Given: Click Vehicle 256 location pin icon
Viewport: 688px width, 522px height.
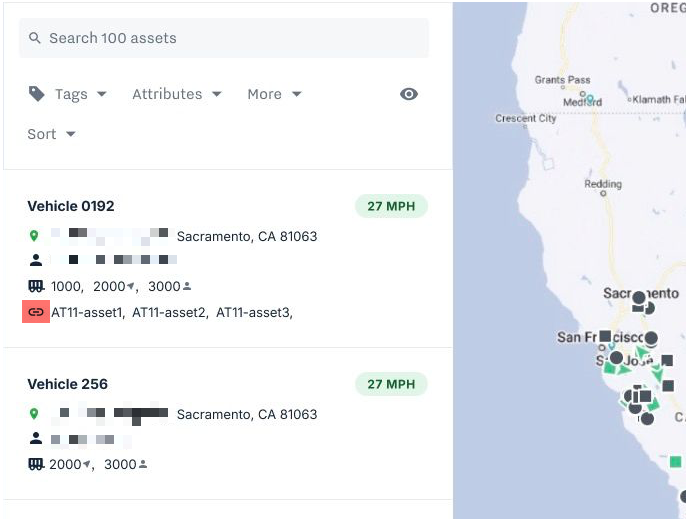Looking at the screenshot, I should tap(34, 414).
